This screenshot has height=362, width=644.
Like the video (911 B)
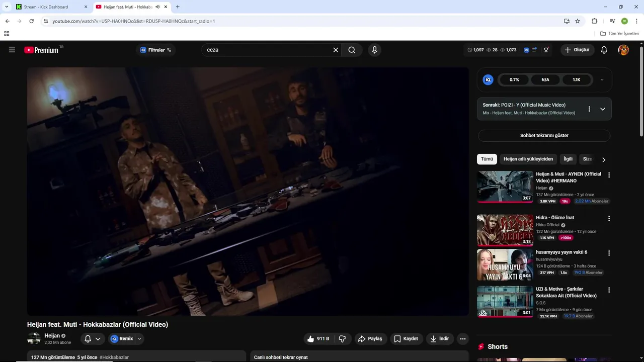pos(318,338)
